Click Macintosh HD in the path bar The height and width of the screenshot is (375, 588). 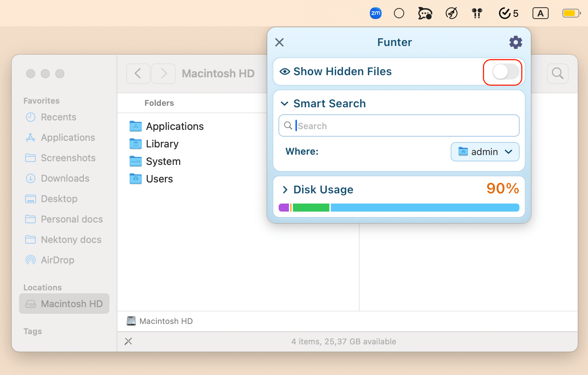click(x=166, y=321)
